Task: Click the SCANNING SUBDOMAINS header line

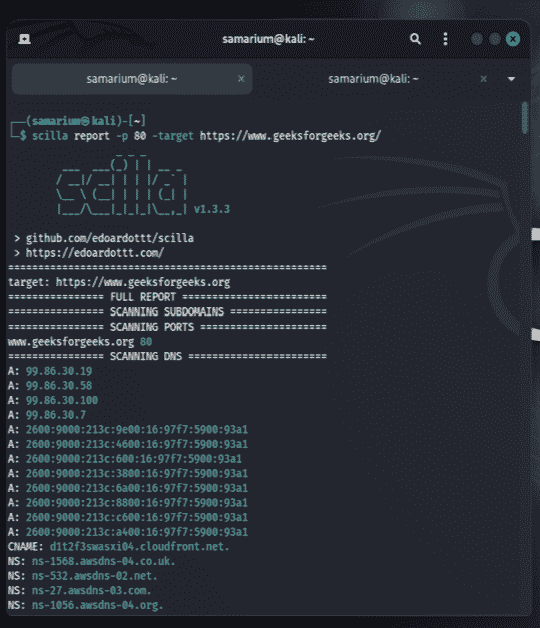Action: coord(167,312)
